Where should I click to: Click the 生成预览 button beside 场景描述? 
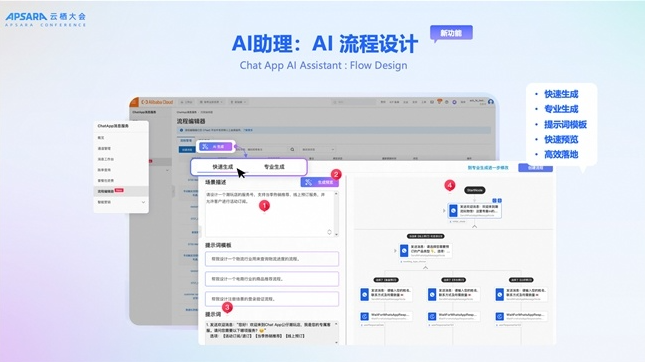click(x=320, y=182)
